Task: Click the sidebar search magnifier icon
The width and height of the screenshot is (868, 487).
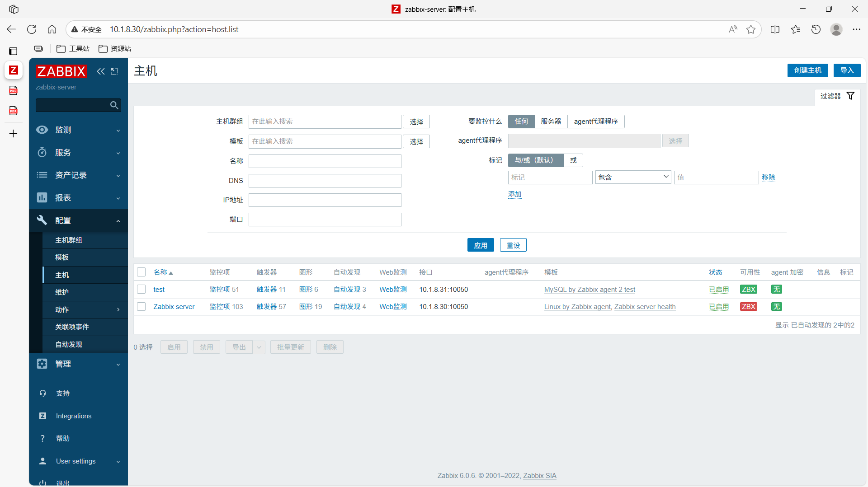Action: click(114, 105)
